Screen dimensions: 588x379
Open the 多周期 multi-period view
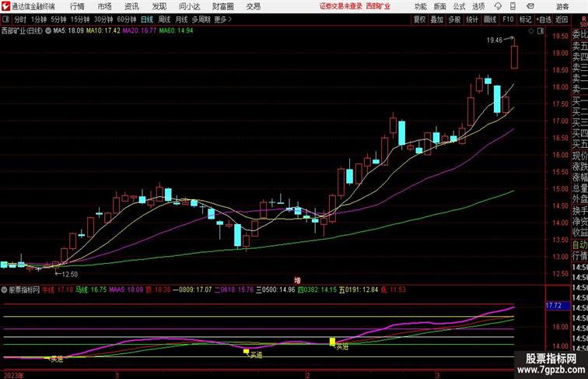pos(201,19)
